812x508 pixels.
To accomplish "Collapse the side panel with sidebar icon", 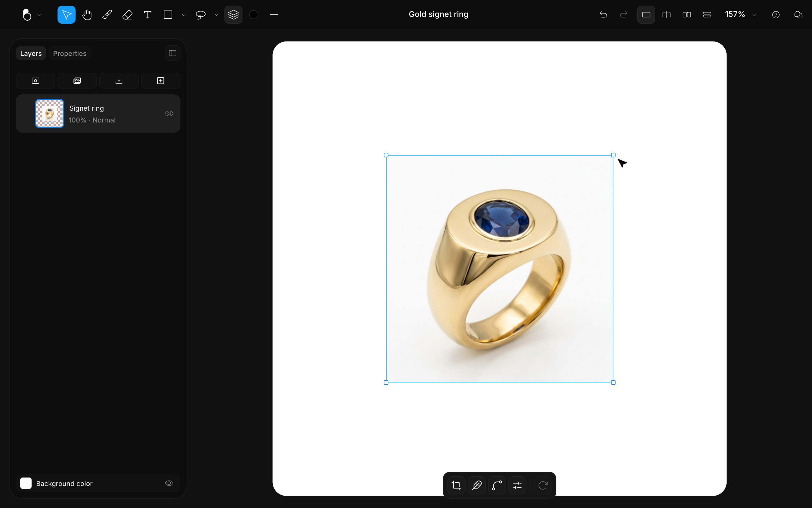I will tap(173, 53).
